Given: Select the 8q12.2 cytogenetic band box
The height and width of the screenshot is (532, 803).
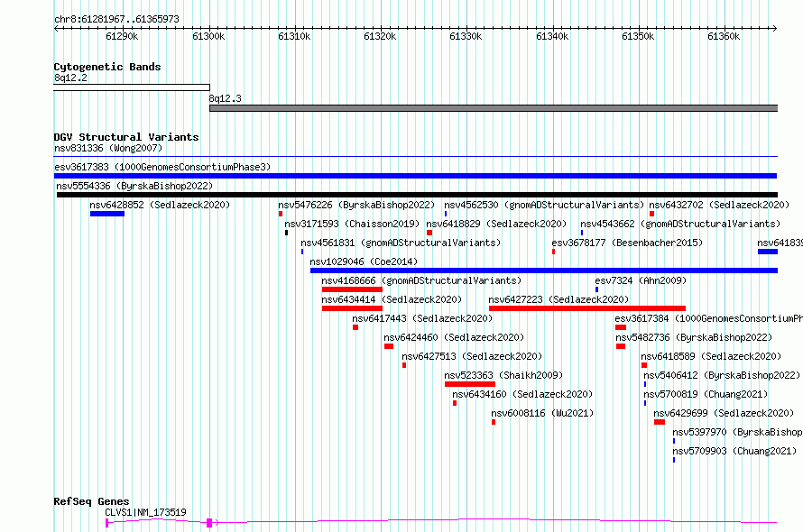Looking at the screenshot, I should click(132, 87).
